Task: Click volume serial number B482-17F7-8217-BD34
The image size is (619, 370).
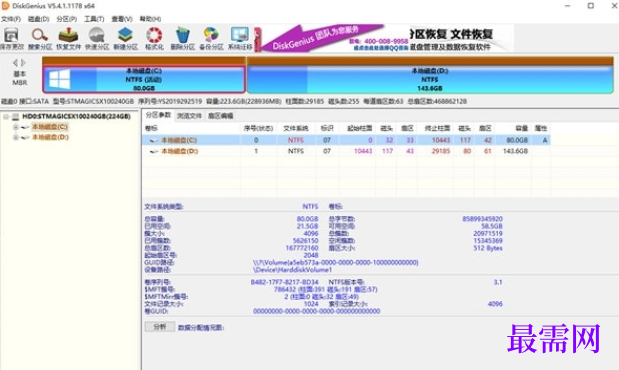Action: tap(284, 282)
